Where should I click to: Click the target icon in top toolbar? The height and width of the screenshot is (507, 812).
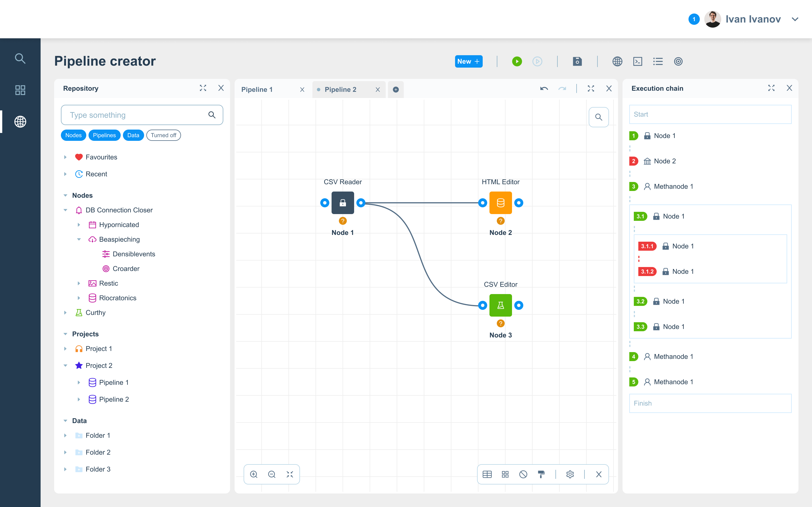(x=678, y=61)
